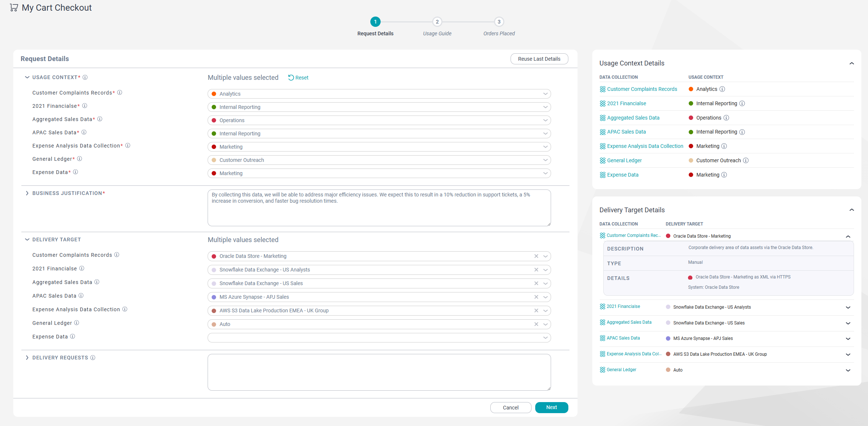This screenshot has width=868, height=426.
Task: Collapse the DELIVERY TARGET section
Action: click(27, 239)
